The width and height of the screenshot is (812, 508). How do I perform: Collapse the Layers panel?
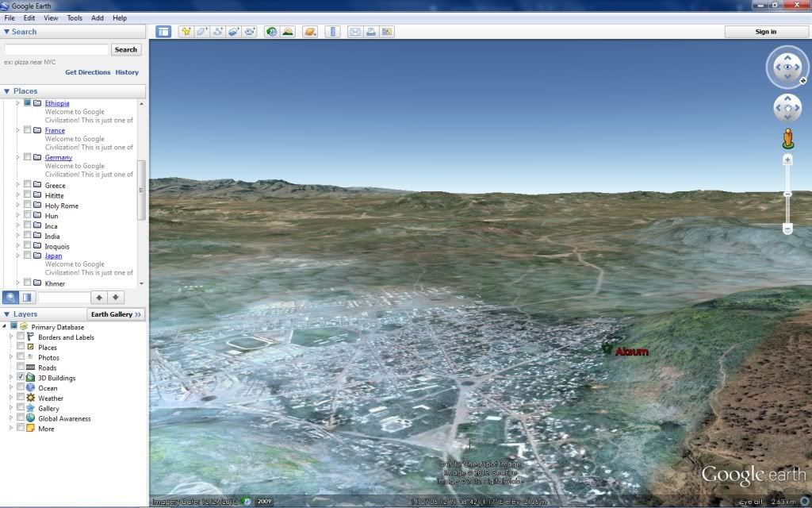coord(6,314)
